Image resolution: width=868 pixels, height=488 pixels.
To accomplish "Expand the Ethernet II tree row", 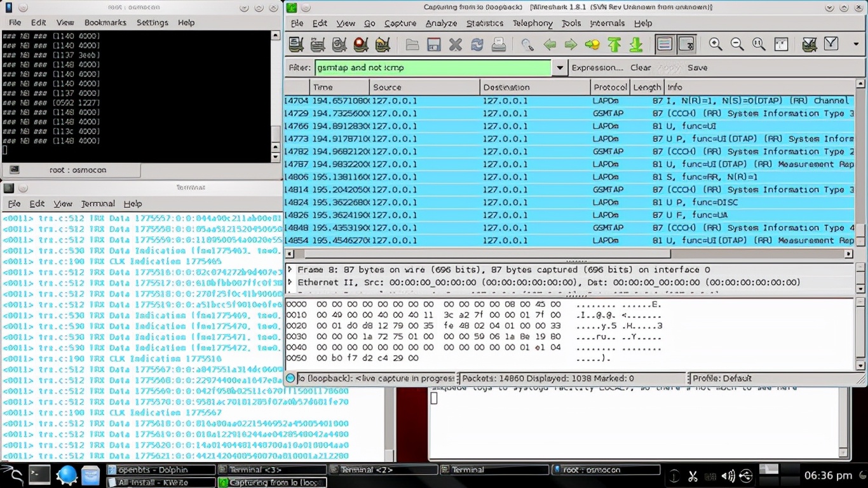I will tap(290, 282).
